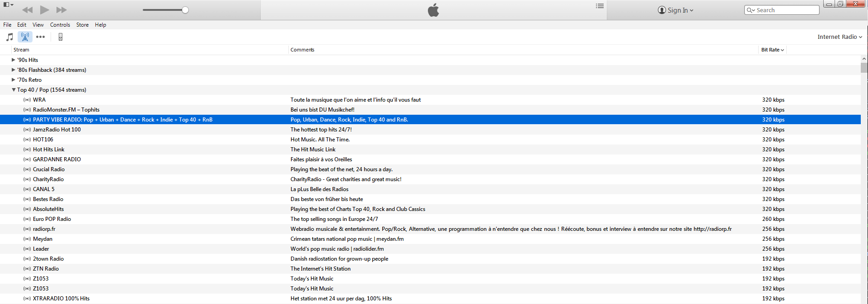Click the comment "Hot Music. All The Time."
Viewport: 868px width, 304px height.
point(320,140)
